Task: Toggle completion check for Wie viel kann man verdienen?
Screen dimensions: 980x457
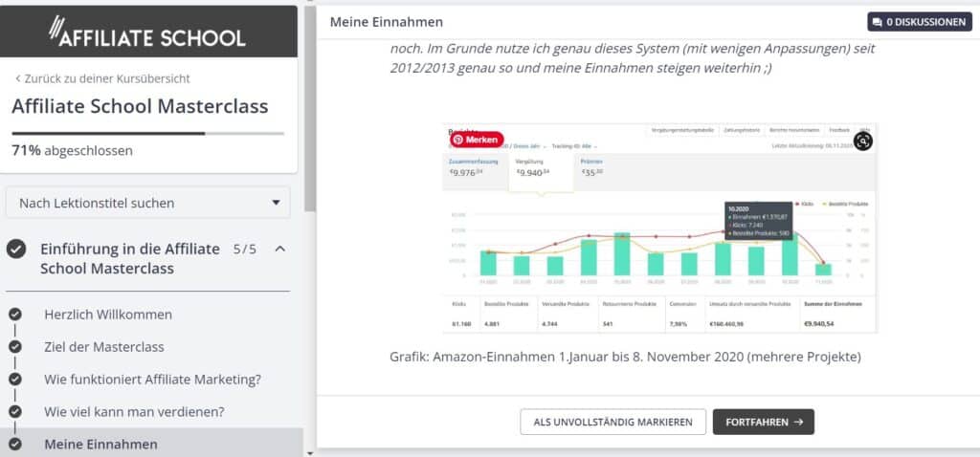Action: tap(14, 411)
